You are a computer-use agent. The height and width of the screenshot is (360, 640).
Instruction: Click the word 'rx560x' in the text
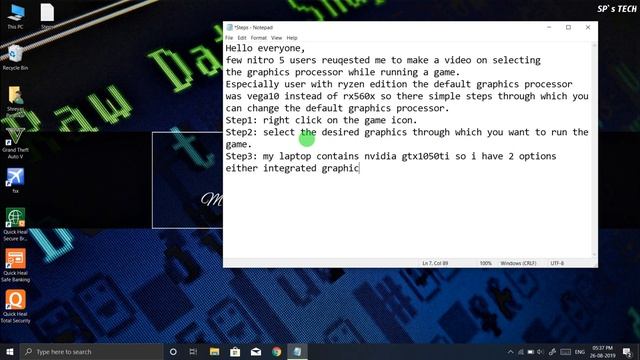(359, 96)
